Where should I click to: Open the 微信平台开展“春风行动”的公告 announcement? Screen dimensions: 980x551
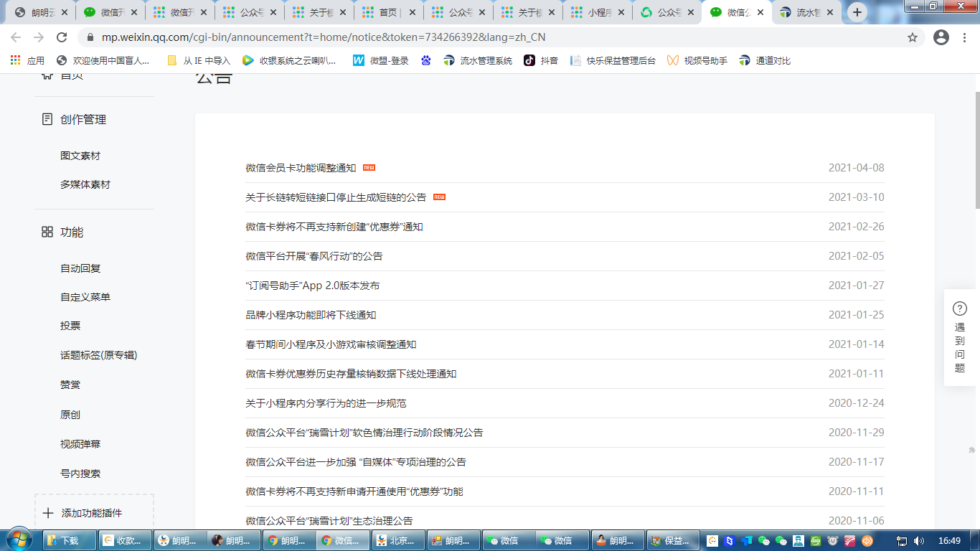coord(314,256)
